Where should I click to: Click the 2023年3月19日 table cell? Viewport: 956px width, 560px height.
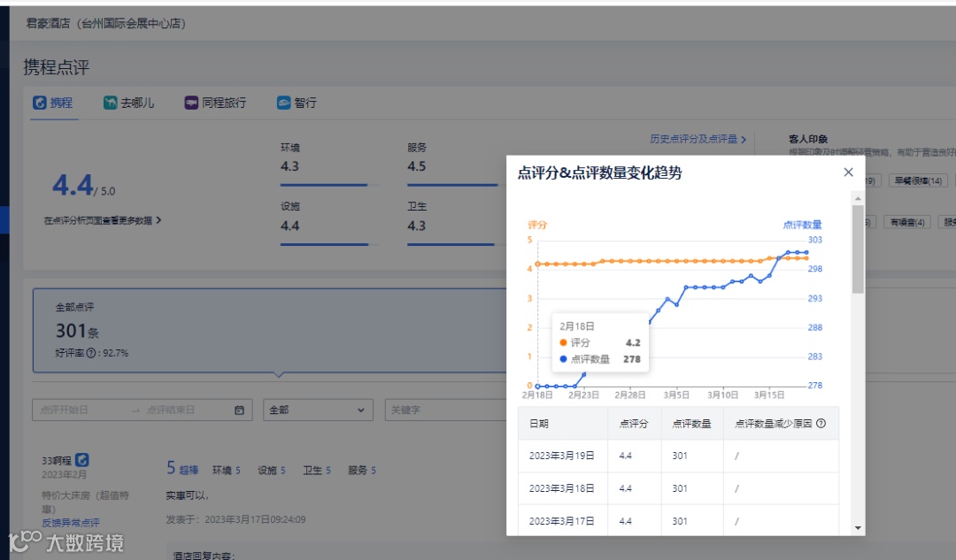(x=561, y=456)
